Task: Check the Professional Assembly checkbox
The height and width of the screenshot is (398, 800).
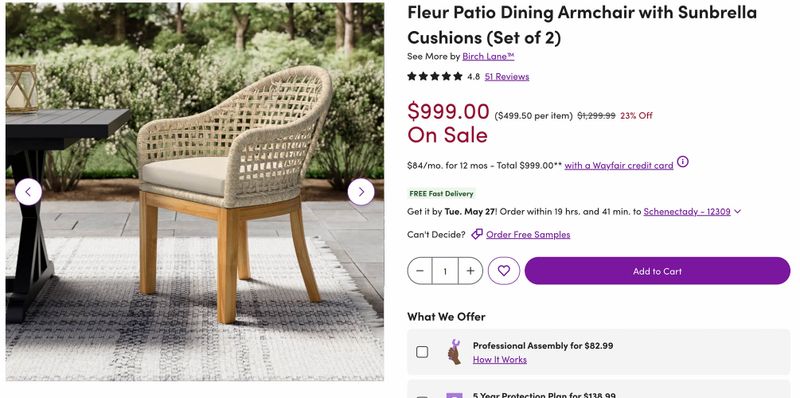Action: (422, 352)
